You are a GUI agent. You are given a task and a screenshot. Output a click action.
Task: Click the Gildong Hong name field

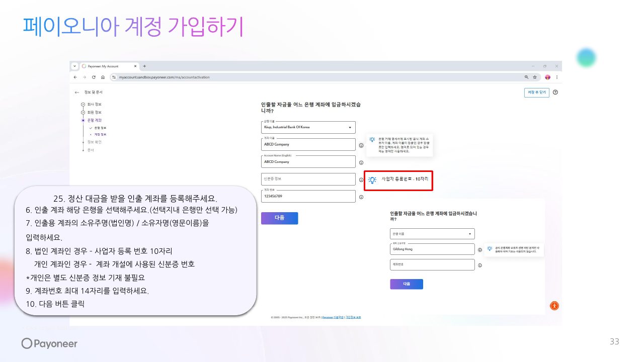coord(432,249)
